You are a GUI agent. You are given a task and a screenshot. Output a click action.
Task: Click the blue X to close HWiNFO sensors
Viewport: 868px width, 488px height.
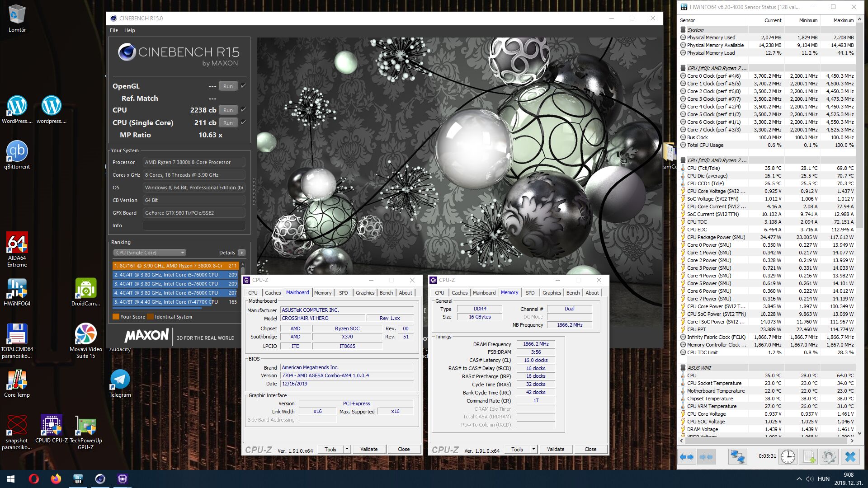point(850,456)
